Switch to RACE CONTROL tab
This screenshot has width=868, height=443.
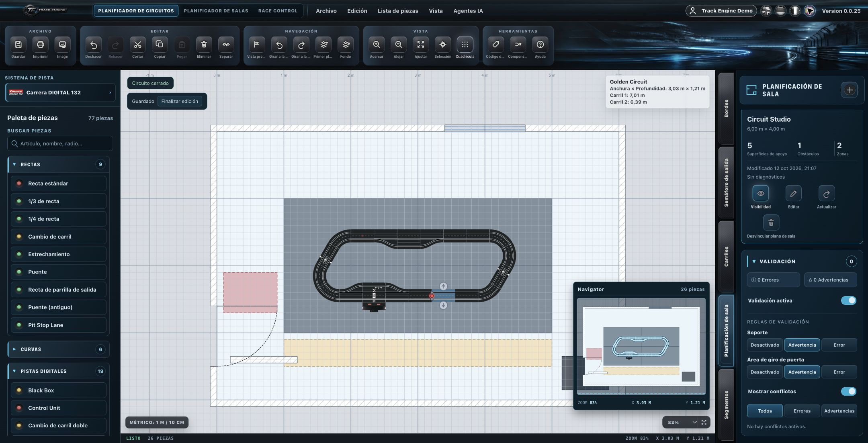278,11
